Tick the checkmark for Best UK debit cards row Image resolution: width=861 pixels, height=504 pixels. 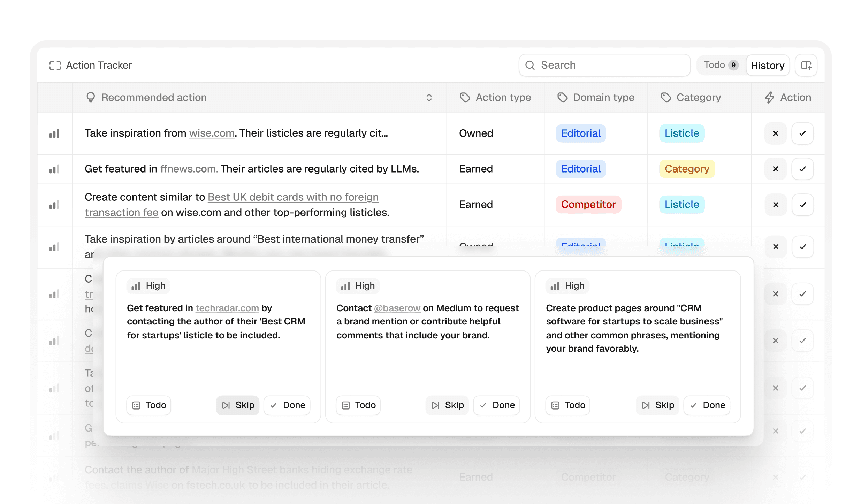click(802, 205)
